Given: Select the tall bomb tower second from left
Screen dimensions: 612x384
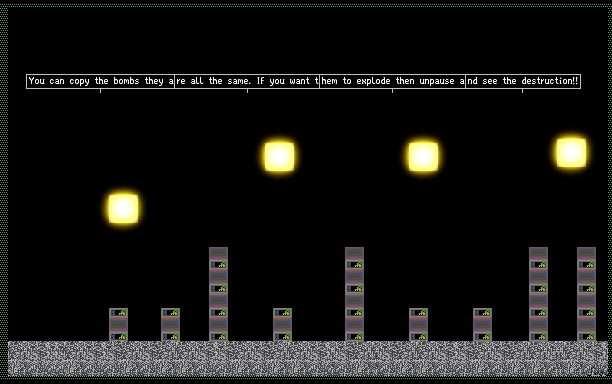Looking at the screenshot, I should [x=354, y=294].
